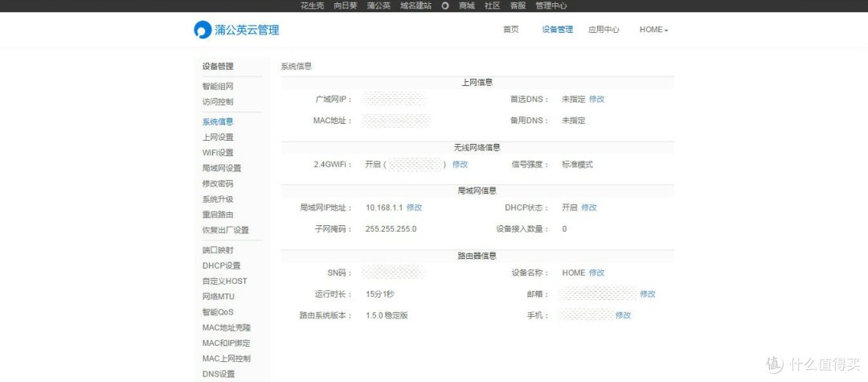Click 修改 next to 首选DNS

tap(596, 99)
